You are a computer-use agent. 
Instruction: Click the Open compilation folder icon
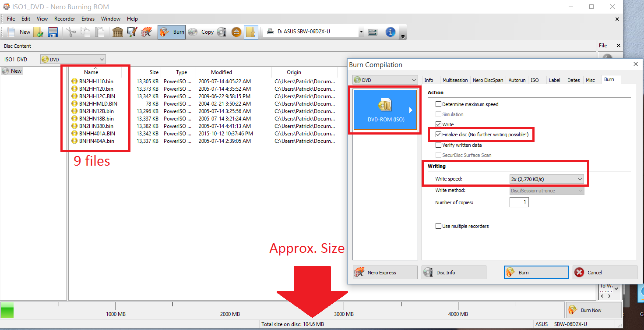click(x=39, y=32)
